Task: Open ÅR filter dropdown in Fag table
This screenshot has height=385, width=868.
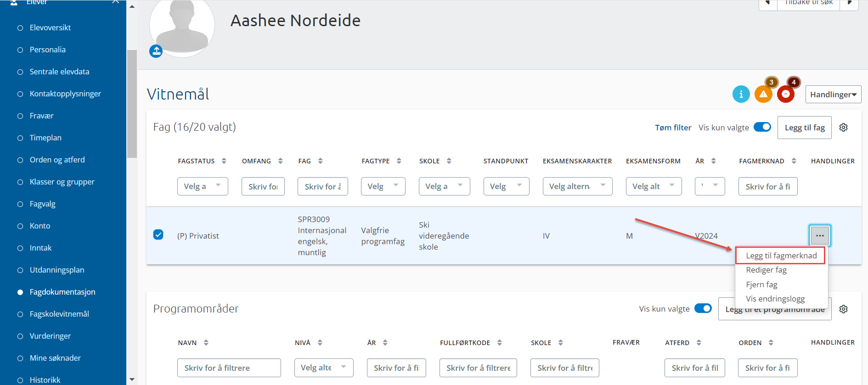Action: pyautogui.click(x=710, y=186)
